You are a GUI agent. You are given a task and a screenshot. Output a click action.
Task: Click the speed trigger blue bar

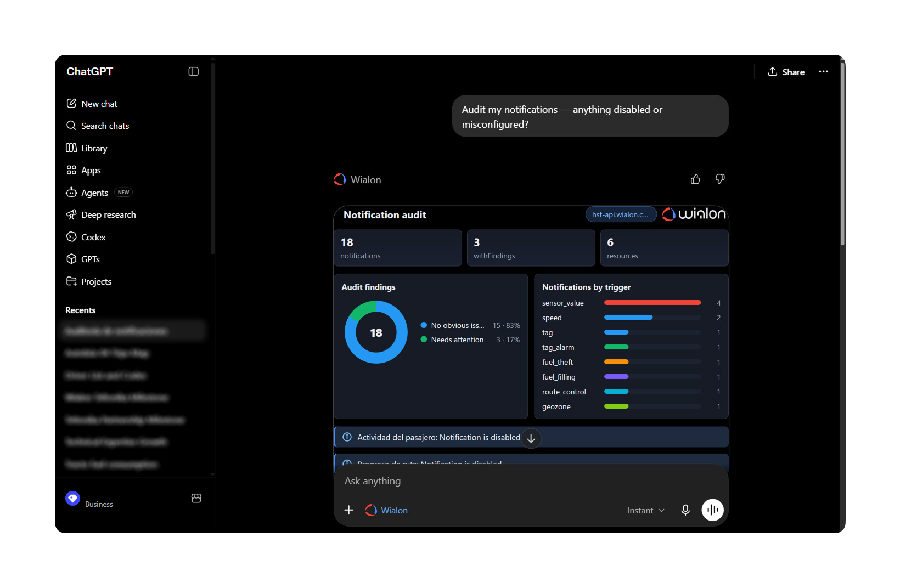pos(628,318)
